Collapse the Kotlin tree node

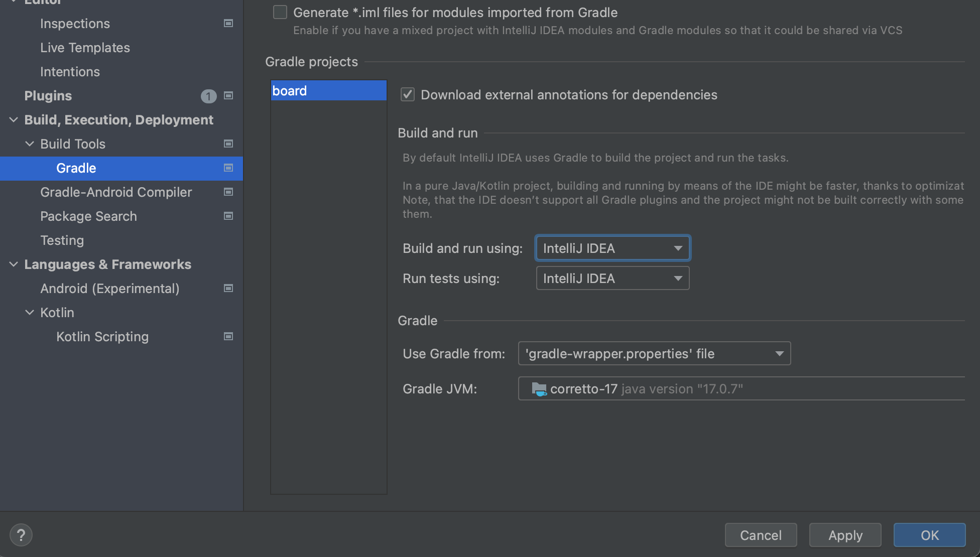point(30,313)
